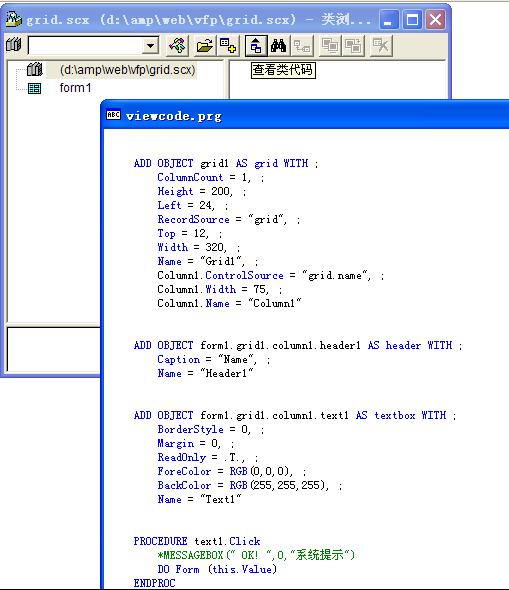The width and height of the screenshot is (509, 590).
Task: Click the disabled hierarchy tree icon
Action: pos(302,46)
